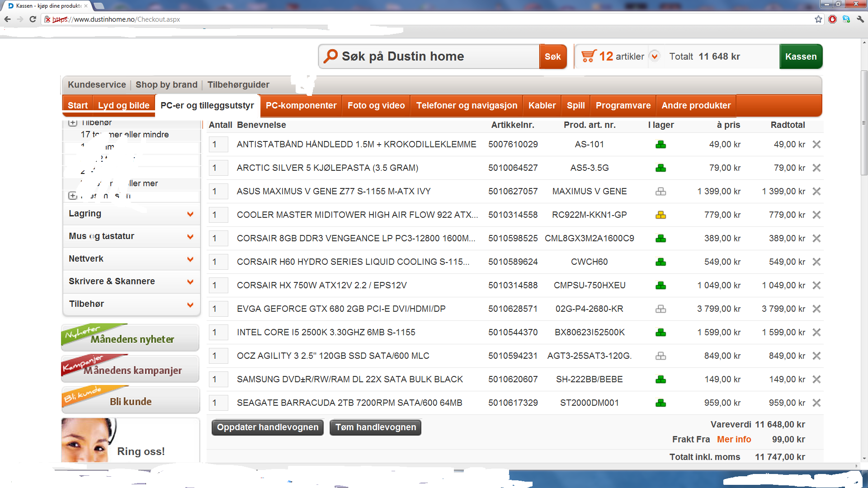Click stock icon for Cooler Master case
Image resolution: width=868 pixels, height=488 pixels.
(x=660, y=215)
